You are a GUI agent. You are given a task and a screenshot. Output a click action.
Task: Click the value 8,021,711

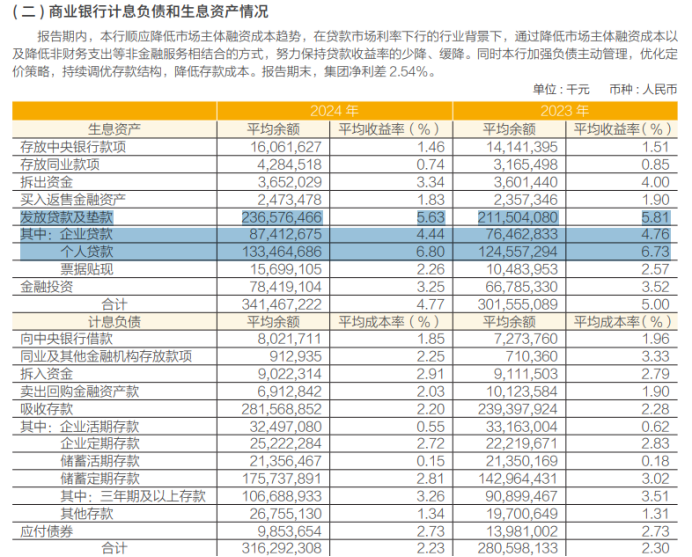pos(289,339)
